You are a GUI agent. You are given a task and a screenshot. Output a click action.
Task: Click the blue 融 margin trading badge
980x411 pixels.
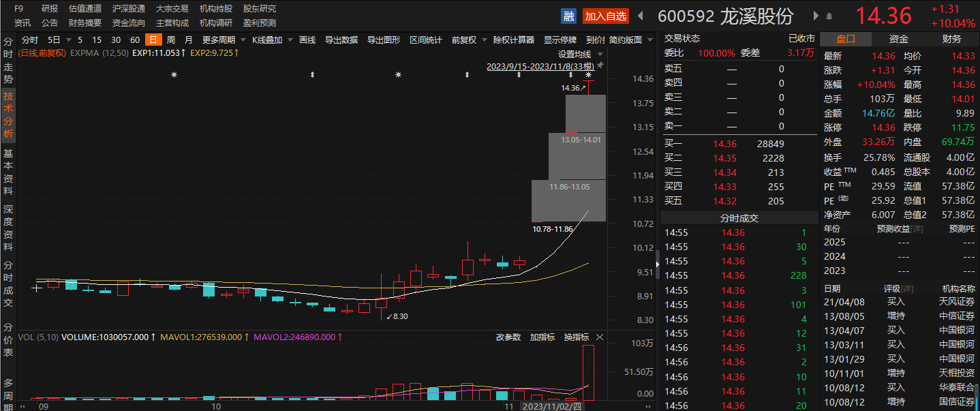568,16
